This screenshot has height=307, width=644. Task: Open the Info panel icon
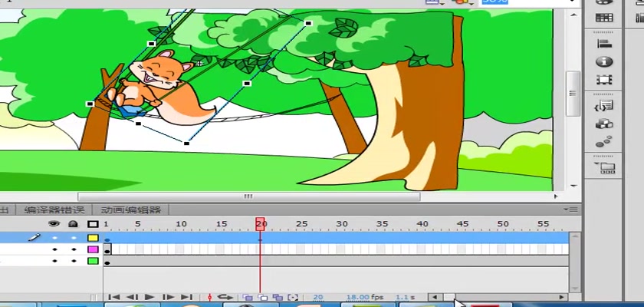tap(604, 61)
